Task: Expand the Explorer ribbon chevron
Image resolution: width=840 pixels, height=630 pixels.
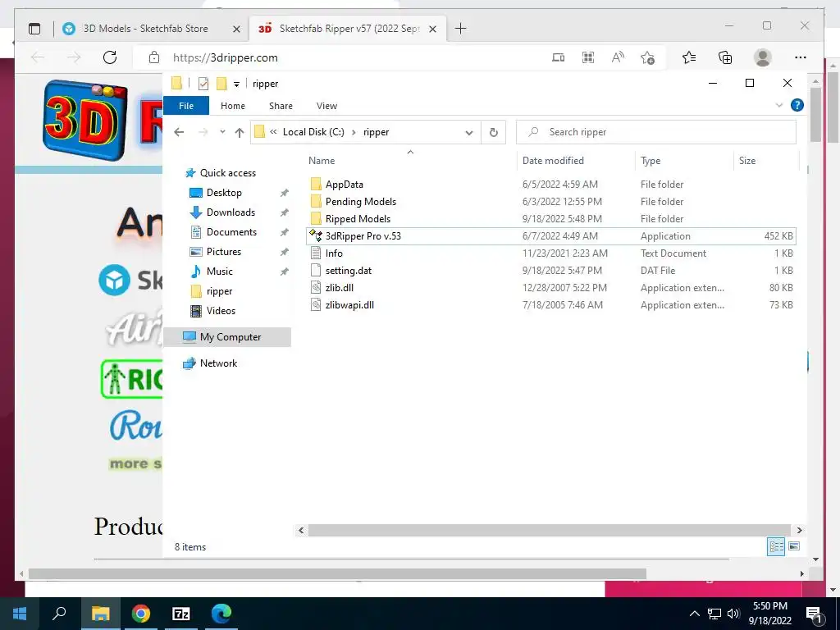Action: coord(779,105)
